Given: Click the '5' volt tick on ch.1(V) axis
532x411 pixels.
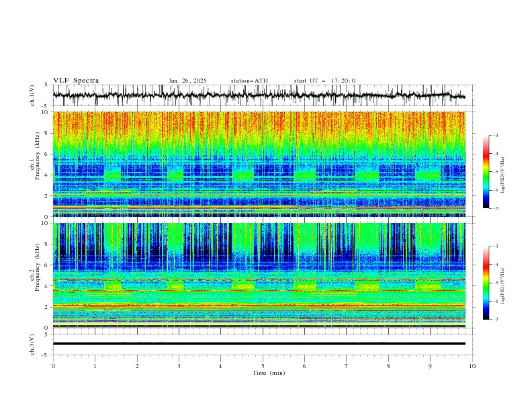Looking at the screenshot, I should 46,85.
